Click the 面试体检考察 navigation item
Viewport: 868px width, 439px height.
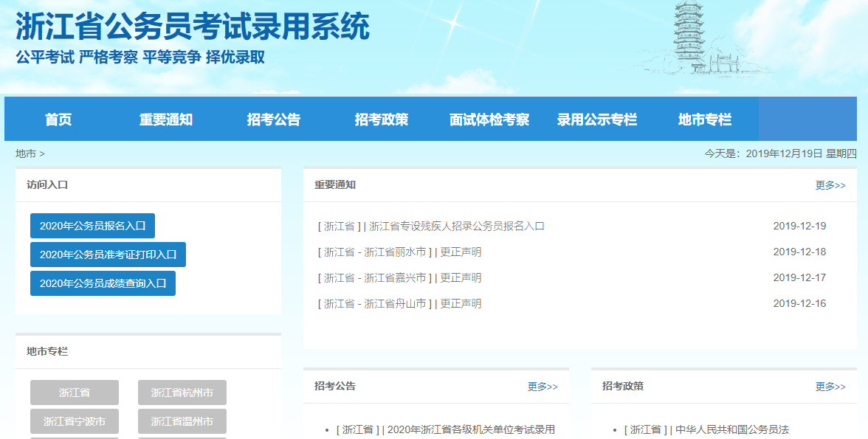pos(489,120)
